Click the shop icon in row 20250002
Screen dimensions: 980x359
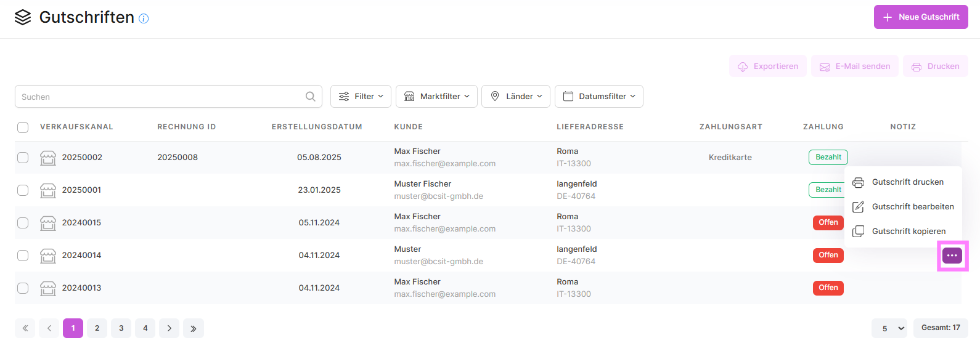(48, 158)
